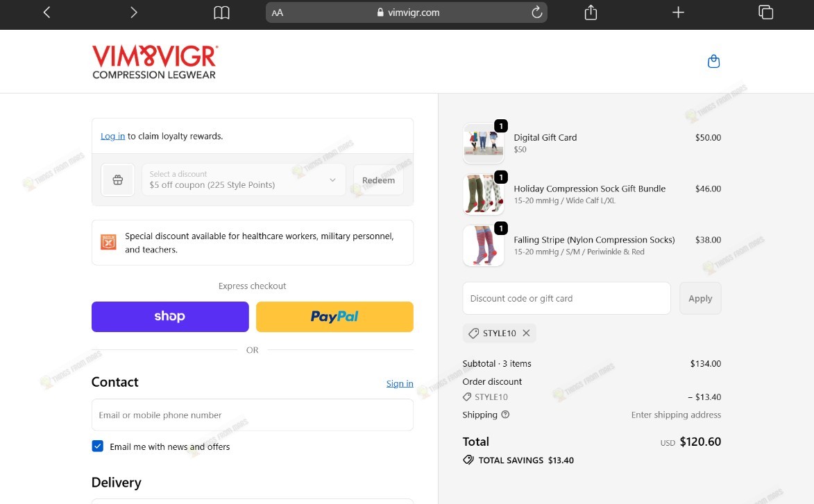Pay with the Shop express checkout button
The image size is (814, 504).
point(170,316)
